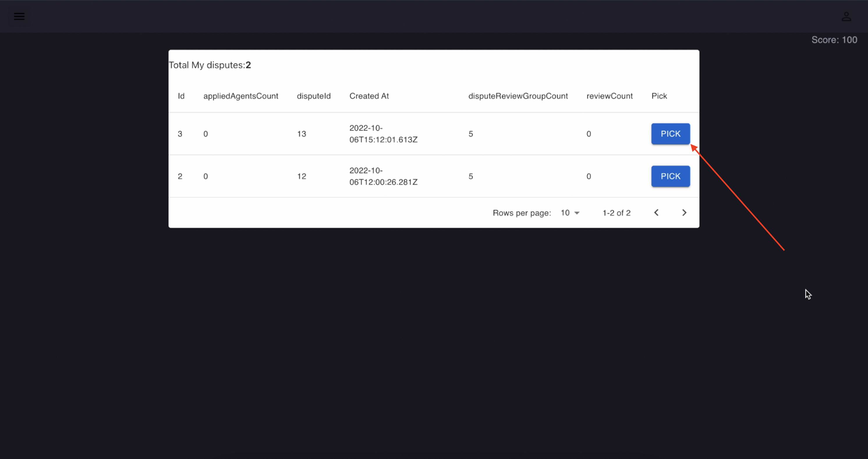
Task: Click the reviewCount column header
Action: coord(609,96)
